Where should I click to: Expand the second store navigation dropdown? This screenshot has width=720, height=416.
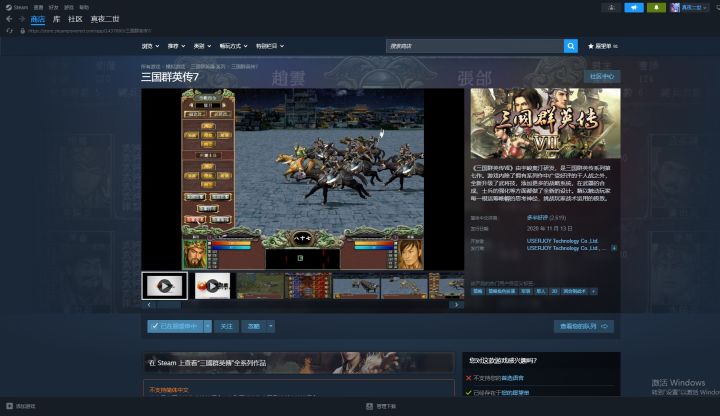176,46
